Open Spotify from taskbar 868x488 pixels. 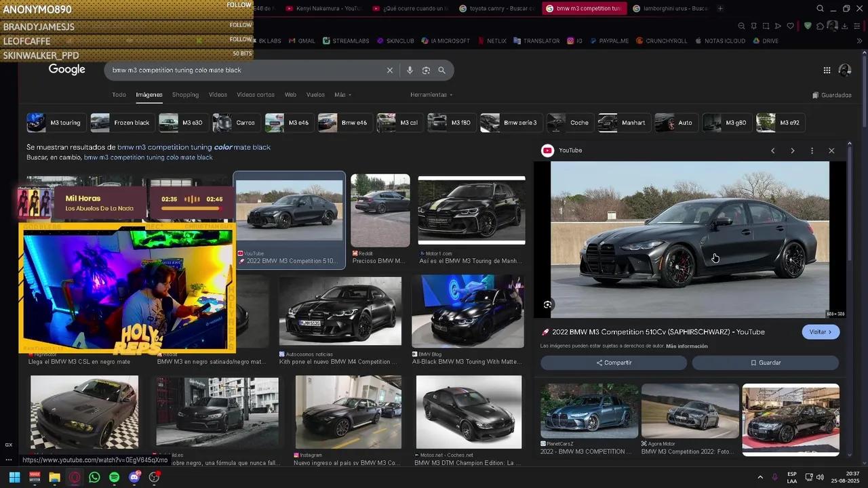114,477
